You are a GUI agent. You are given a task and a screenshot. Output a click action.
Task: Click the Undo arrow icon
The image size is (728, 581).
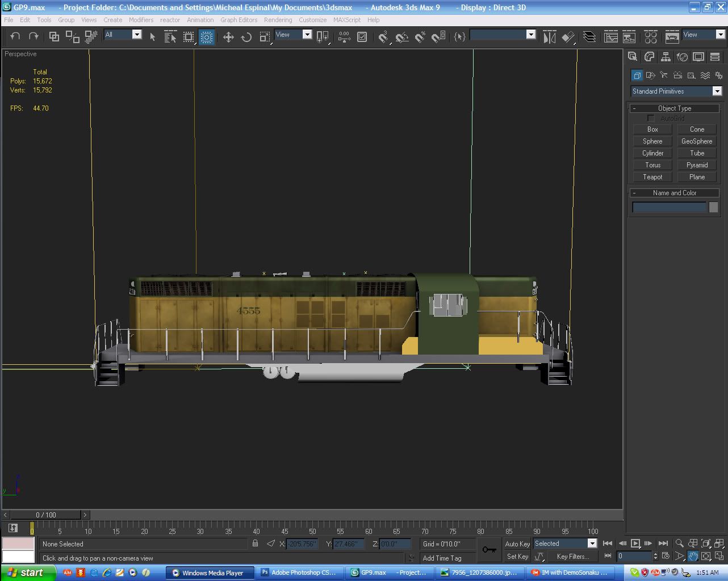coord(15,36)
